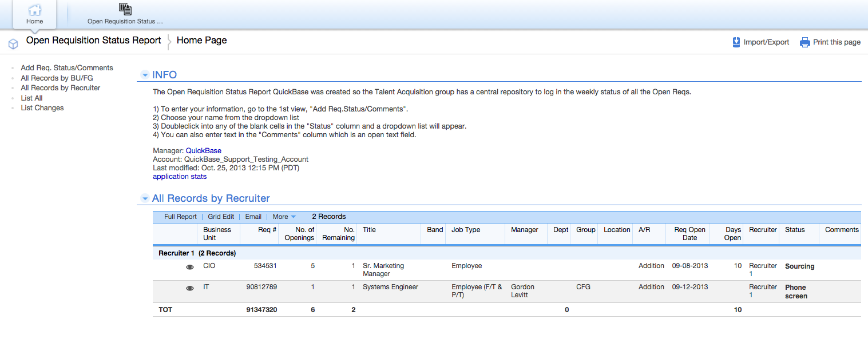Screen dimensions: 868x363
Task: Click the Import/Export download icon
Action: pyautogui.click(x=736, y=42)
